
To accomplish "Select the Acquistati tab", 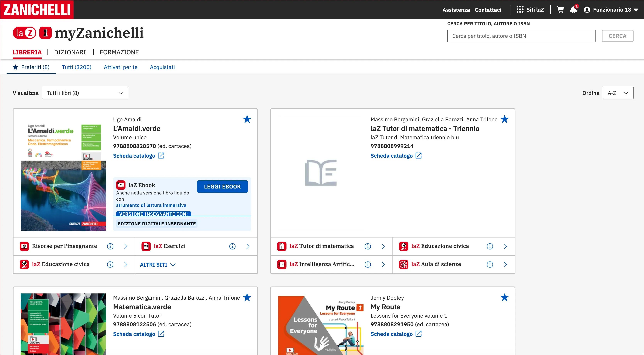I will 162,67.
